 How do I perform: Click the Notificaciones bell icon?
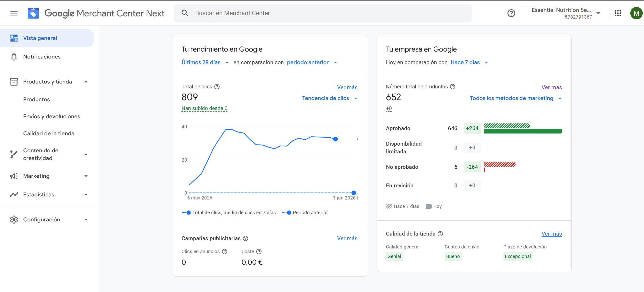pyautogui.click(x=14, y=57)
